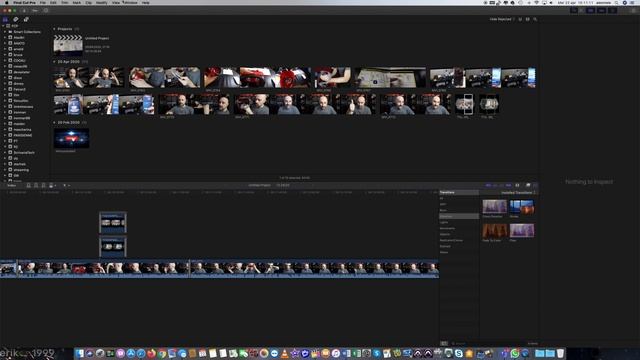Screen dimensions: 640x360
Task: Toggle timeline panel visibility button top right
Action: click(x=601, y=10)
